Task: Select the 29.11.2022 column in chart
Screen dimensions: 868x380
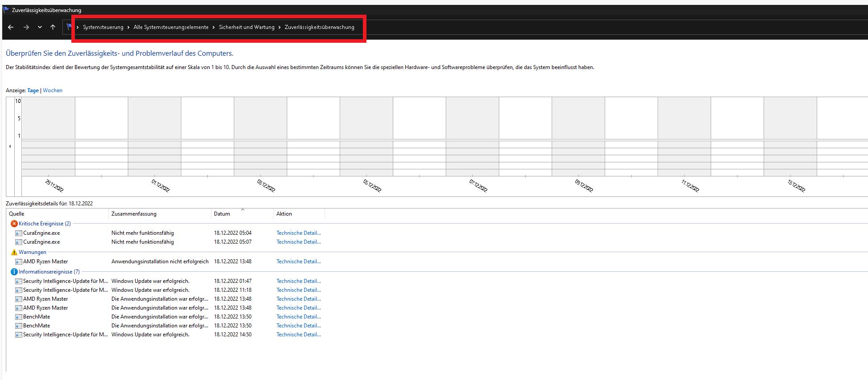Action: [x=48, y=136]
